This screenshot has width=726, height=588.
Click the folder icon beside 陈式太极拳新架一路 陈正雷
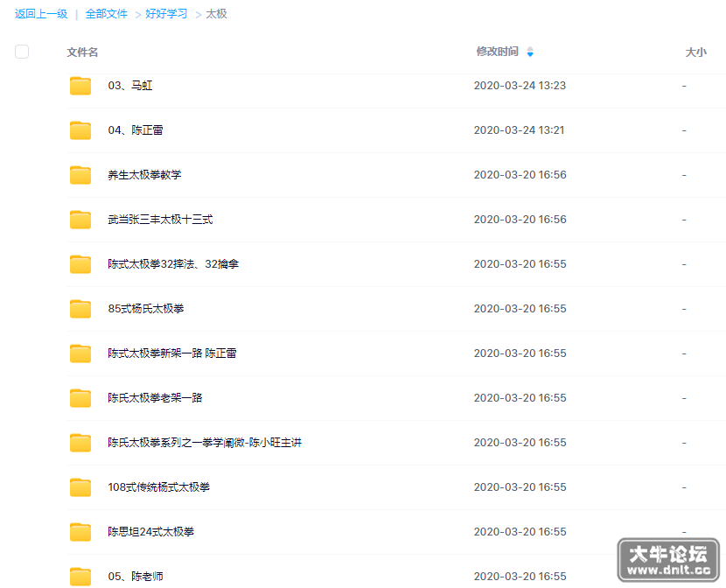(x=80, y=353)
